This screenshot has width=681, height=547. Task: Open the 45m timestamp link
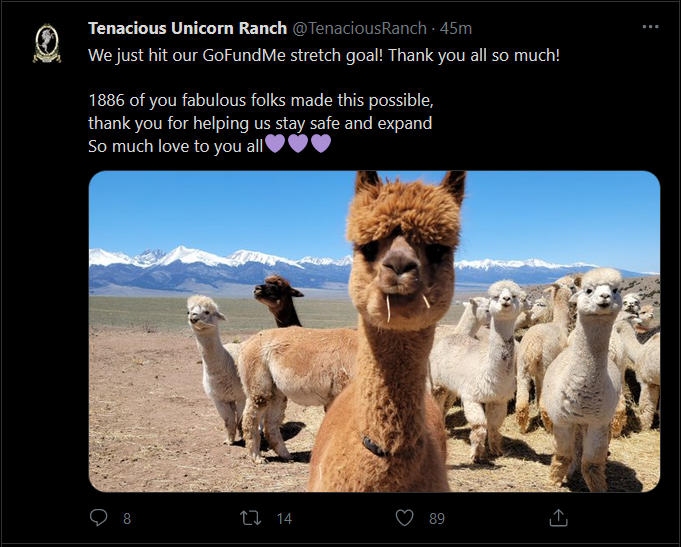point(456,28)
